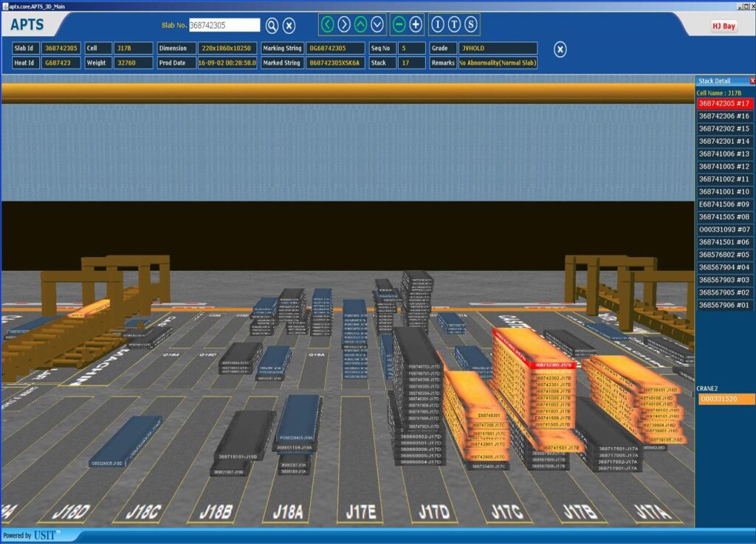Select slab 368741501 #06 in stack list
The image size is (756, 544).
[725, 242]
